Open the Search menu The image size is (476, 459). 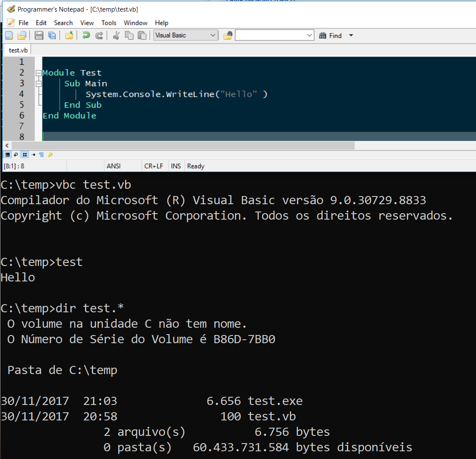[63, 23]
